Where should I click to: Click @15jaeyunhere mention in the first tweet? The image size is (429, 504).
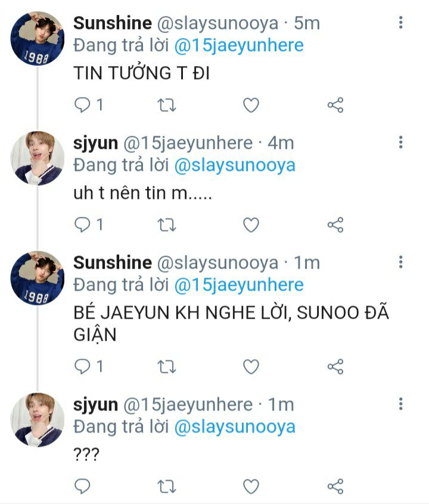click(239, 45)
